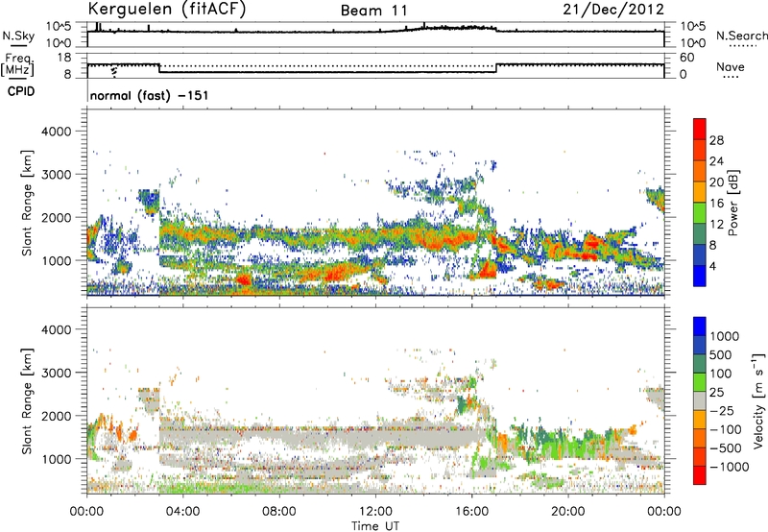Click the "N.Search" legend label

coord(742,36)
